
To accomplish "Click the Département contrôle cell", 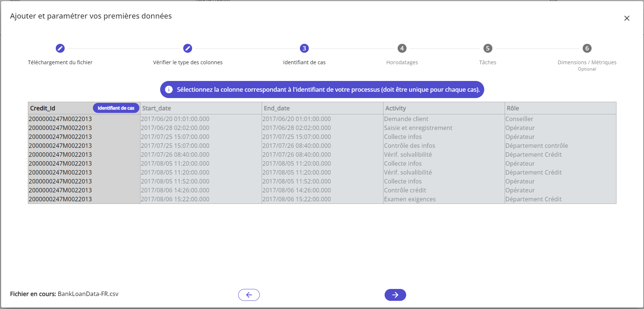I will pos(537,146).
